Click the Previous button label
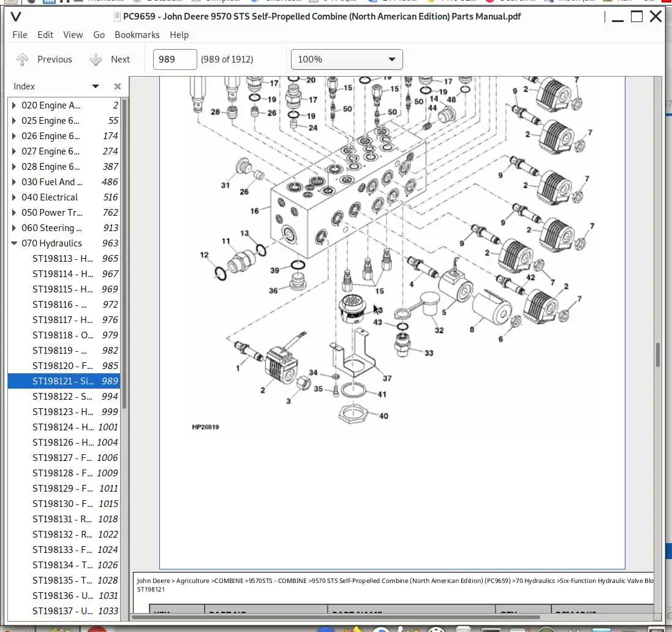 [x=55, y=59]
